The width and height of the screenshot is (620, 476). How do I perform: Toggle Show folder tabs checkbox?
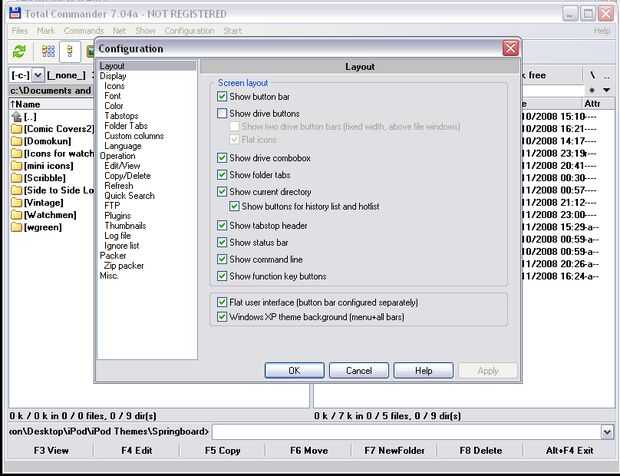click(222, 175)
